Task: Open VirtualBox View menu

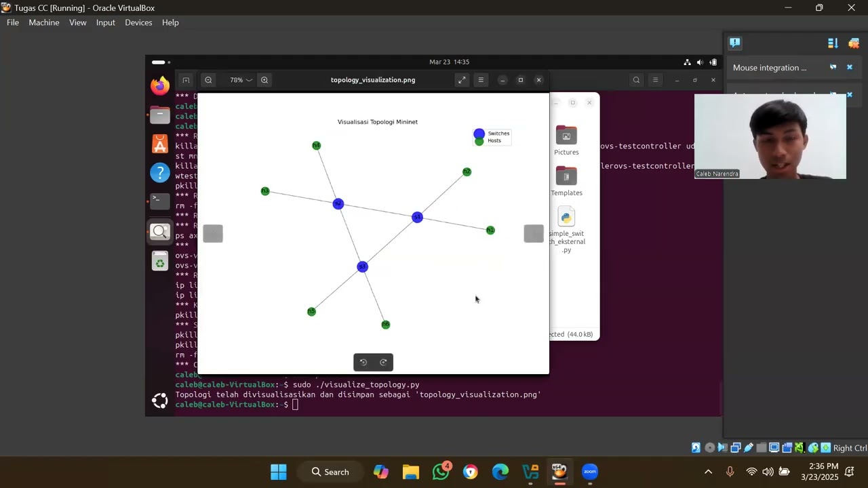Action: coord(78,22)
